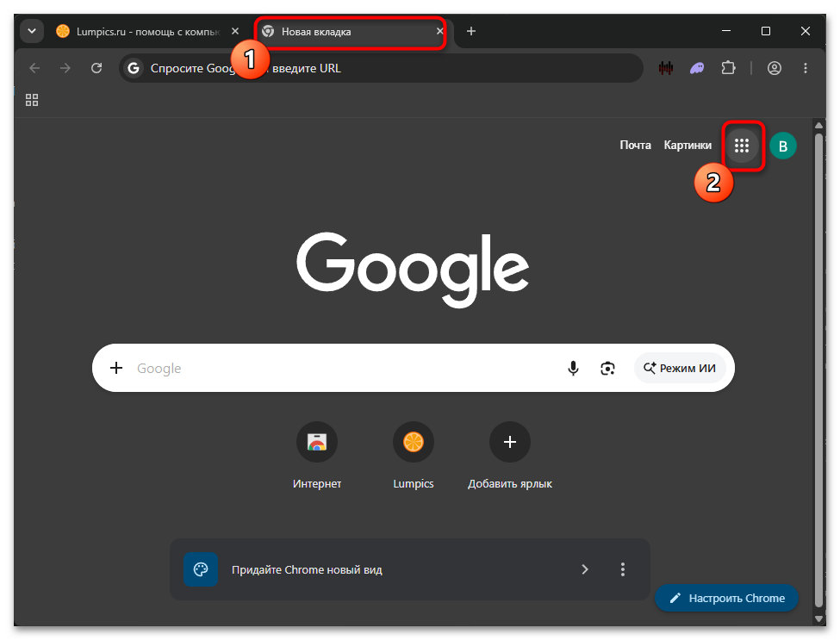Screen dimensions: 840x640
Task: Click the palette icon on Chrome card
Action: (x=201, y=569)
